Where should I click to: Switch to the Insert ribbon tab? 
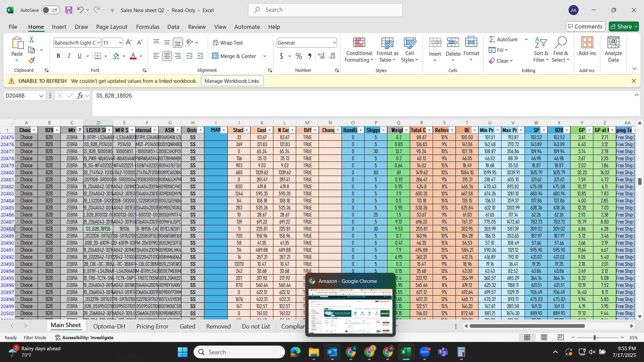pos(59,27)
